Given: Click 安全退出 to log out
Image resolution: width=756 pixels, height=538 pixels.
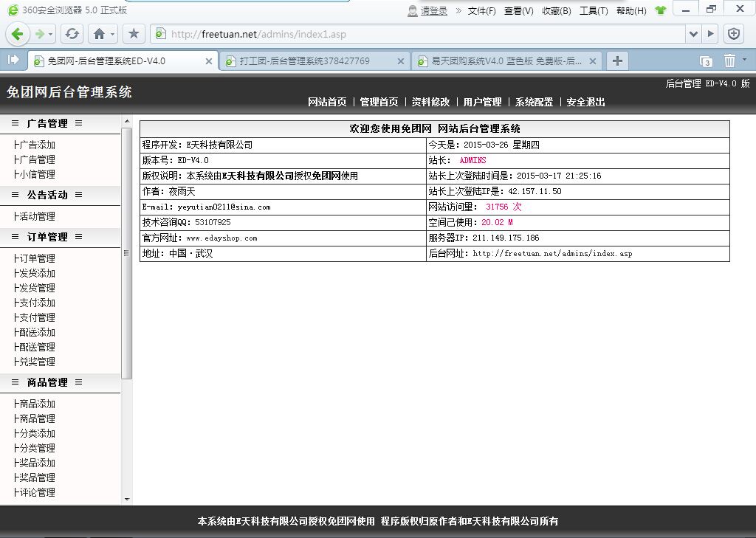Looking at the screenshot, I should click(x=585, y=102).
